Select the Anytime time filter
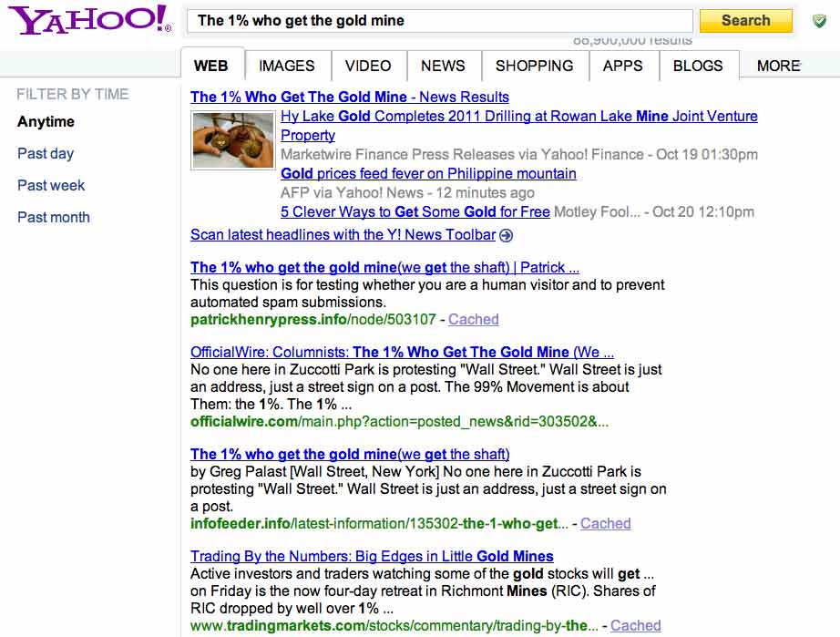840x637 pixels. click(x=46, y=121)
